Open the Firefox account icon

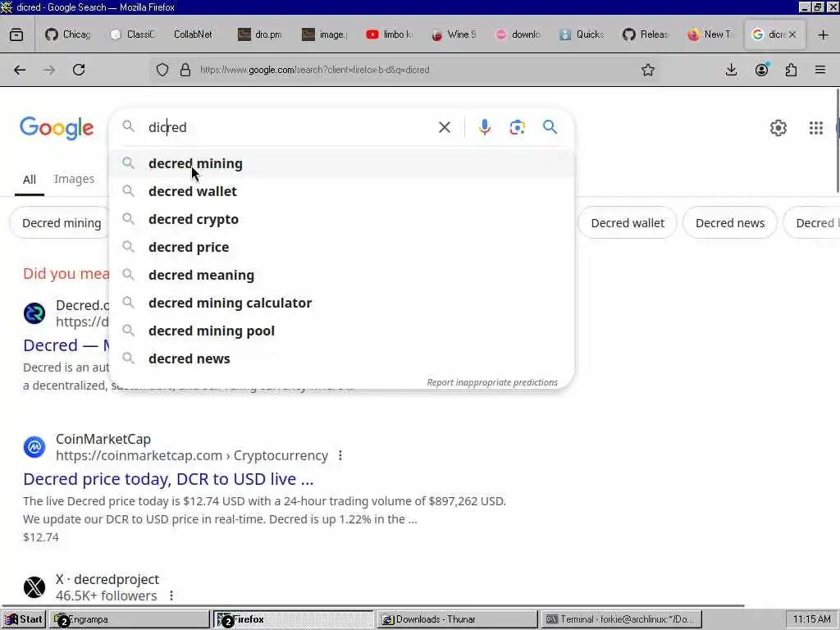tap(762, 70)
